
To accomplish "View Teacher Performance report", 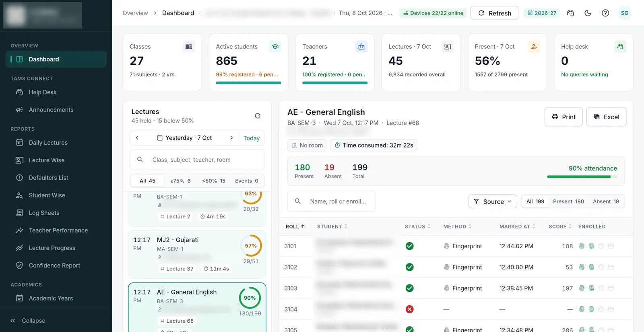I will coord(56,230).
